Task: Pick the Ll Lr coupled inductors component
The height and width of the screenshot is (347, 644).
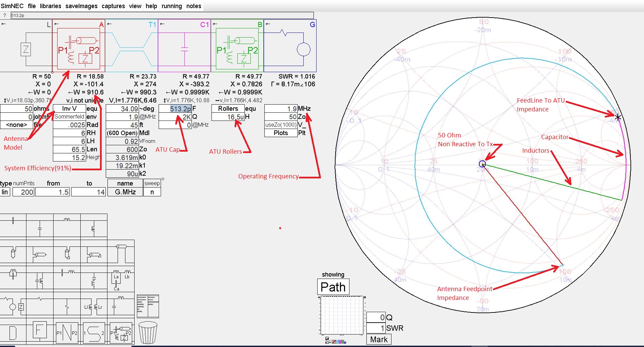Action: click(94, 307)
